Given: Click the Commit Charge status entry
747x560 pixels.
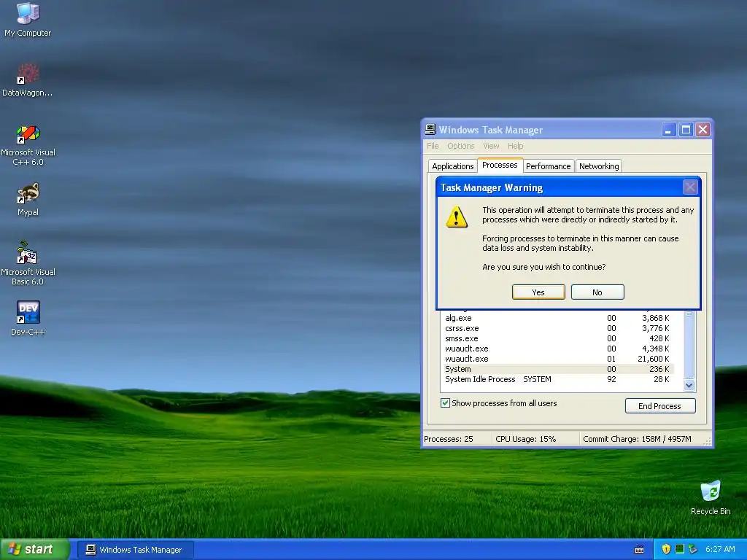Looking at the screenshot, I should pos(641,438).
